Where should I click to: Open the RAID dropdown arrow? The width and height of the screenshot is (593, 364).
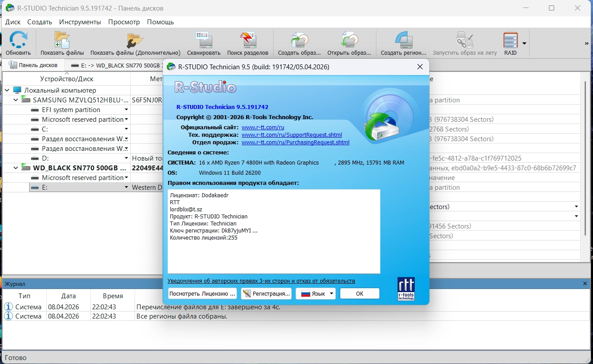(x=524, y=43)
